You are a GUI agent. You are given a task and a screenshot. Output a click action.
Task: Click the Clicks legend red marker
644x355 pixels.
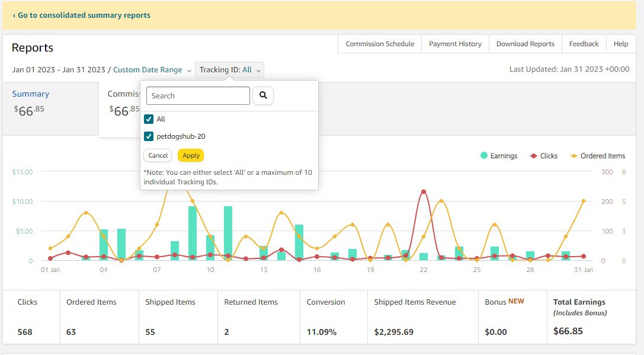[x=534, y=156]
